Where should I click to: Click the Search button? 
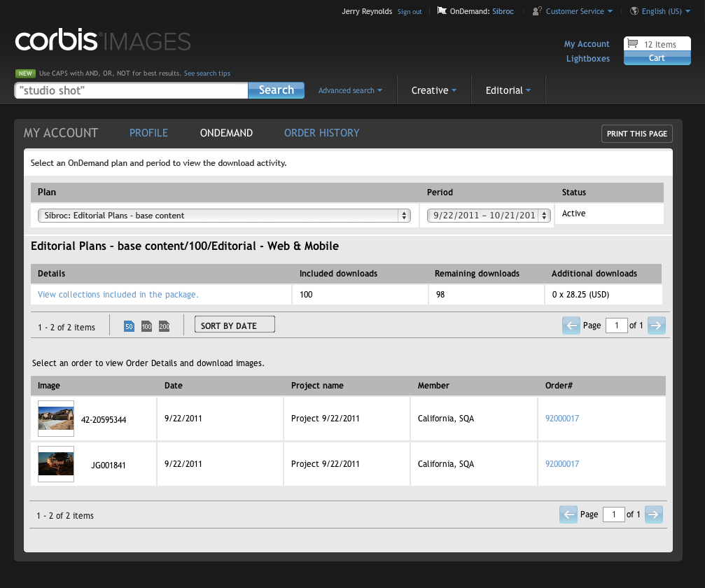[x=276, y=90]
